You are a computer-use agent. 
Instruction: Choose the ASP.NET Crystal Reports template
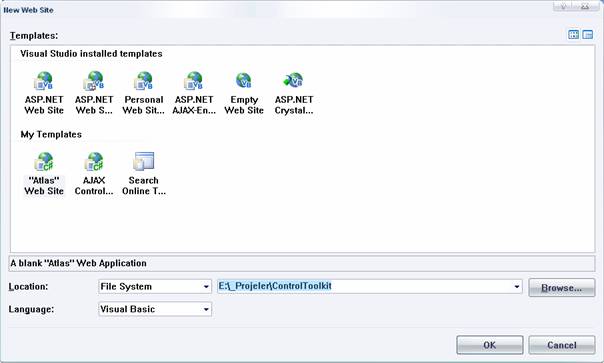click(294, 93)
